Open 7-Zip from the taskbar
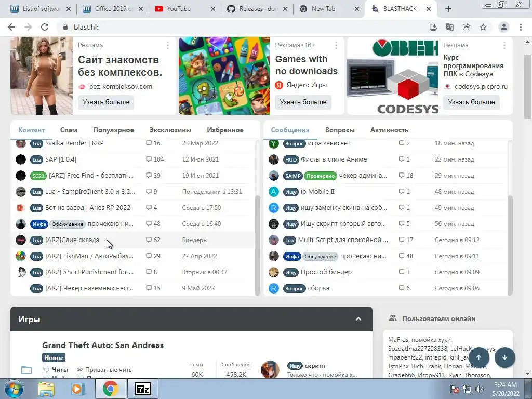Viewport: 532px width, 399px height. 142,389
